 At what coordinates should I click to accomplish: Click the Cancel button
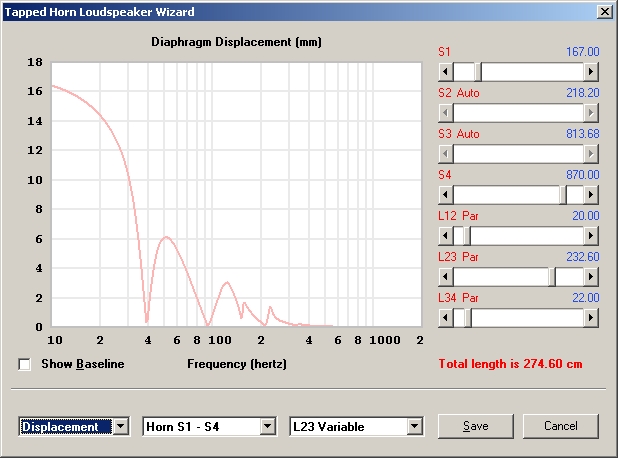coord(560,426)
